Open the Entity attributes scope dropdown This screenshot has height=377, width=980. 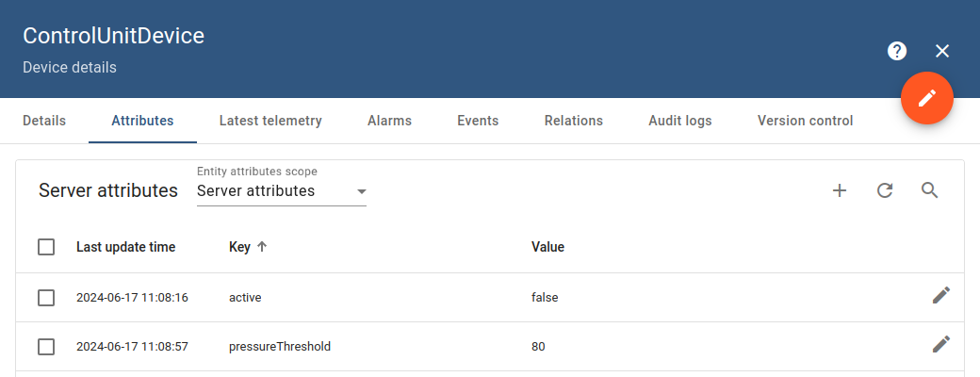[x=281, y=191]
